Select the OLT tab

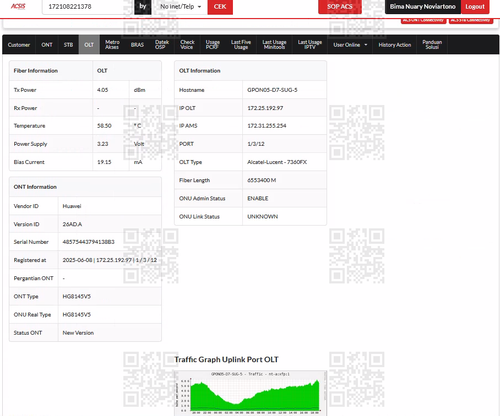pyautogui.click(x=89, y=45)
